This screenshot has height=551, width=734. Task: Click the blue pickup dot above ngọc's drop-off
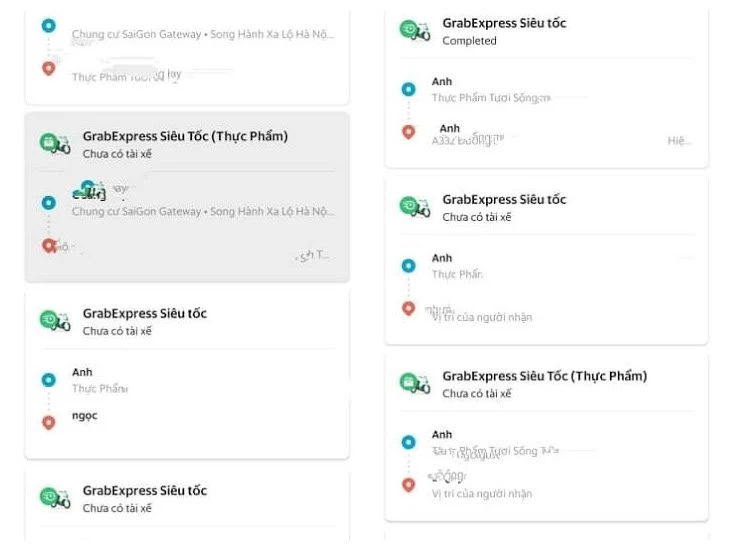coord(49,379)
